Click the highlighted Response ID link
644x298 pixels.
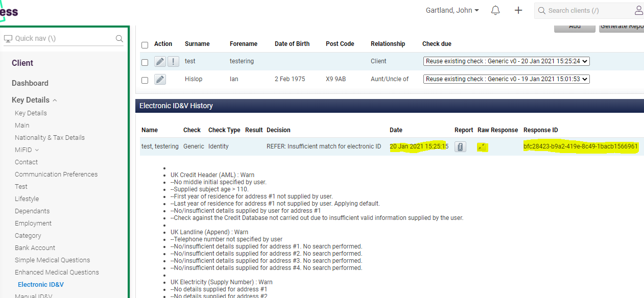click(x=580, y=146)
